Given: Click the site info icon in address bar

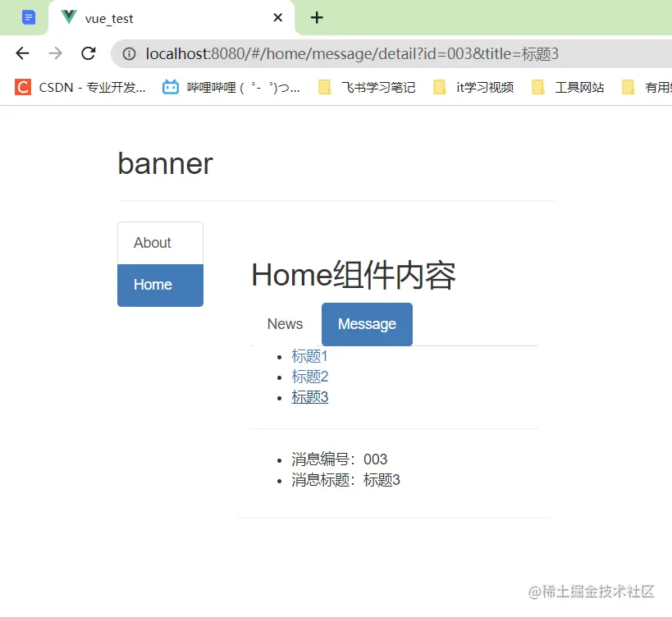Looking at the screenshot, I should pos(129,54).
